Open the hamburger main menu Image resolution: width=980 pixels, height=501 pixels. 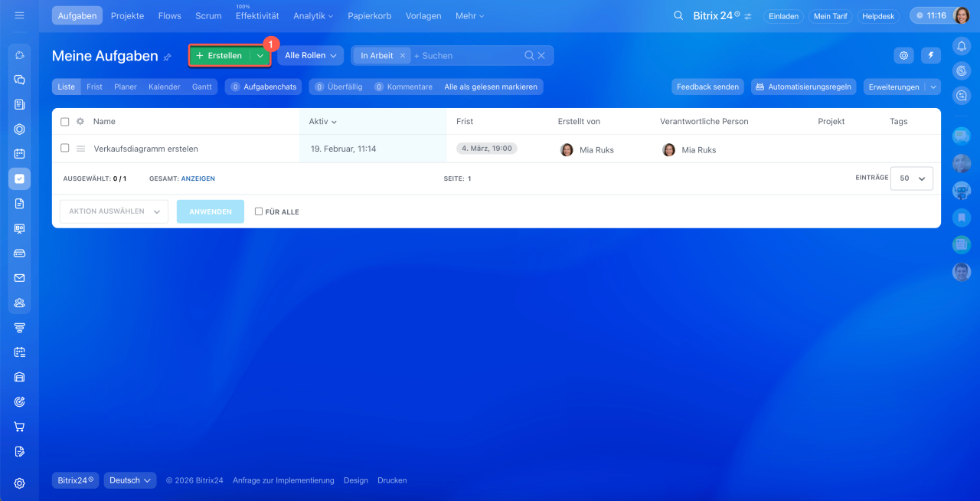point(20,15)
